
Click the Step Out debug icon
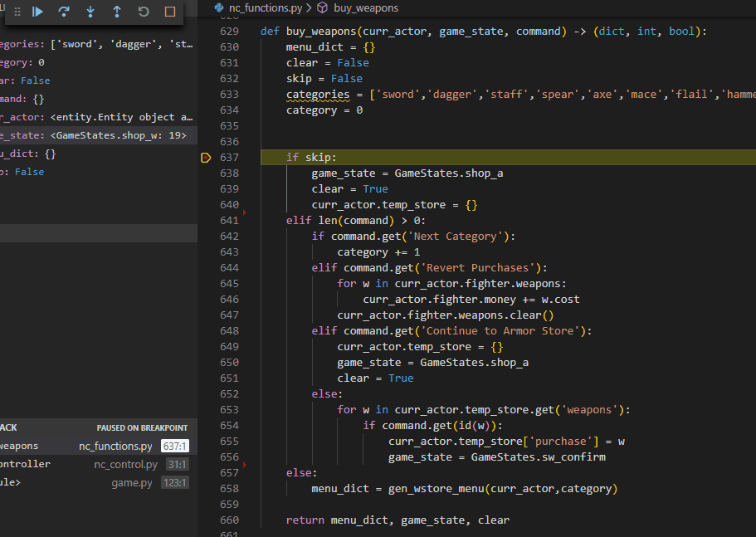[x=116, y=12]
